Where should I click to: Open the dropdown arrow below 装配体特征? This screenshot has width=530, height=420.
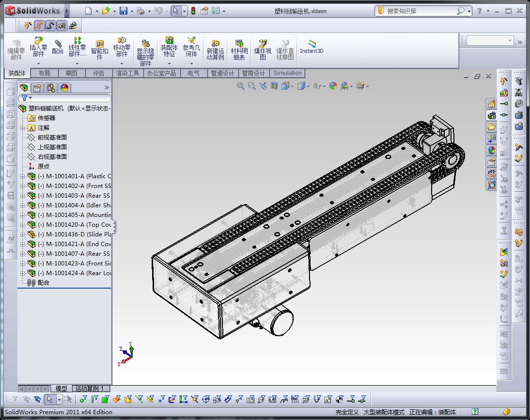[169, 63]
